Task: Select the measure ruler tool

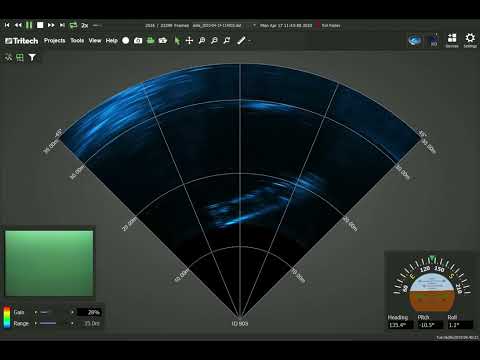Action: click(241, 41)
